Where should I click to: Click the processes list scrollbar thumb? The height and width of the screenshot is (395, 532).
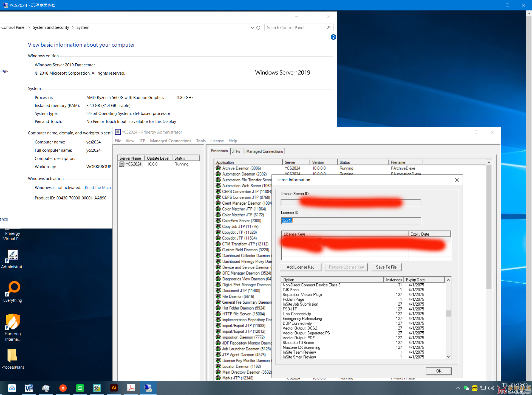pos(489,227)
